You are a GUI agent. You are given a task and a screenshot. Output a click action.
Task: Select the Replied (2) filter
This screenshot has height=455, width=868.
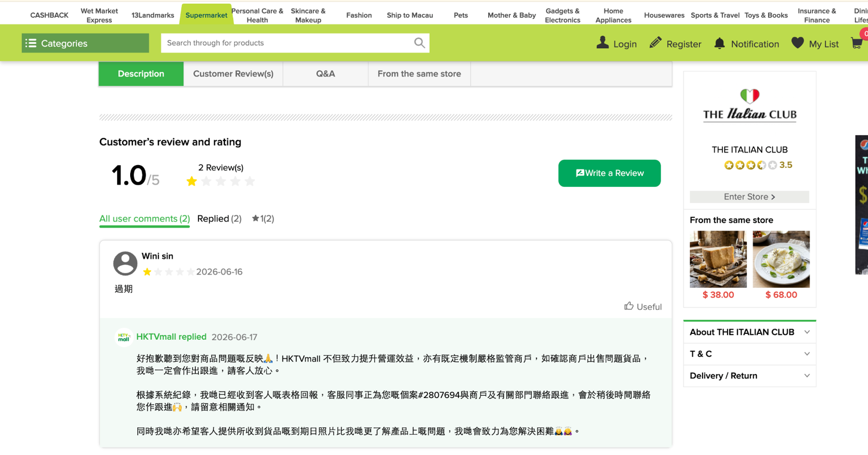click(x=219, y=219)
